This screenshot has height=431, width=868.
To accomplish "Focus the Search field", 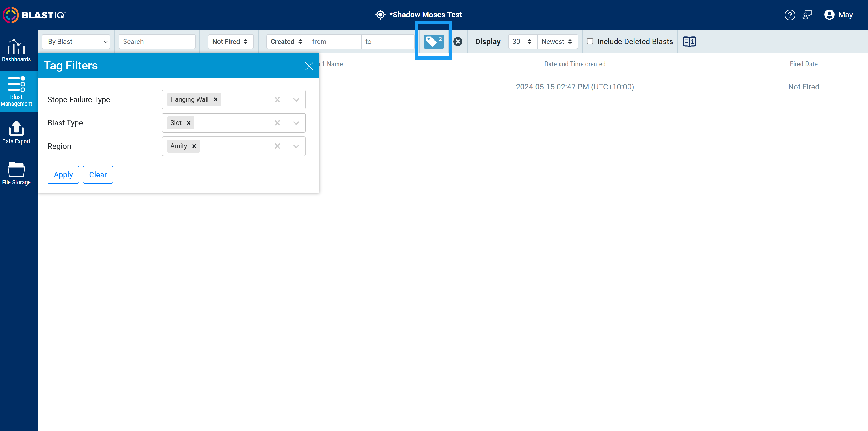I will pos(157,41).
